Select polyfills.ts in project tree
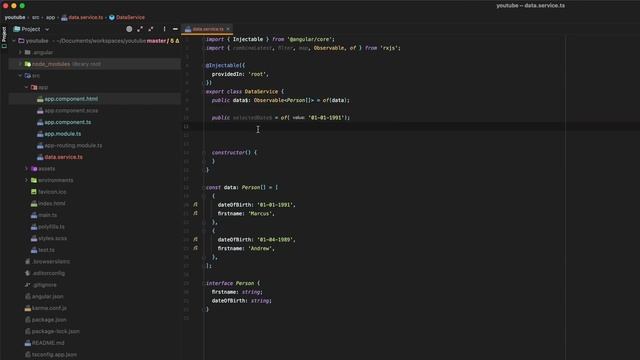 (x=51, y=227)
